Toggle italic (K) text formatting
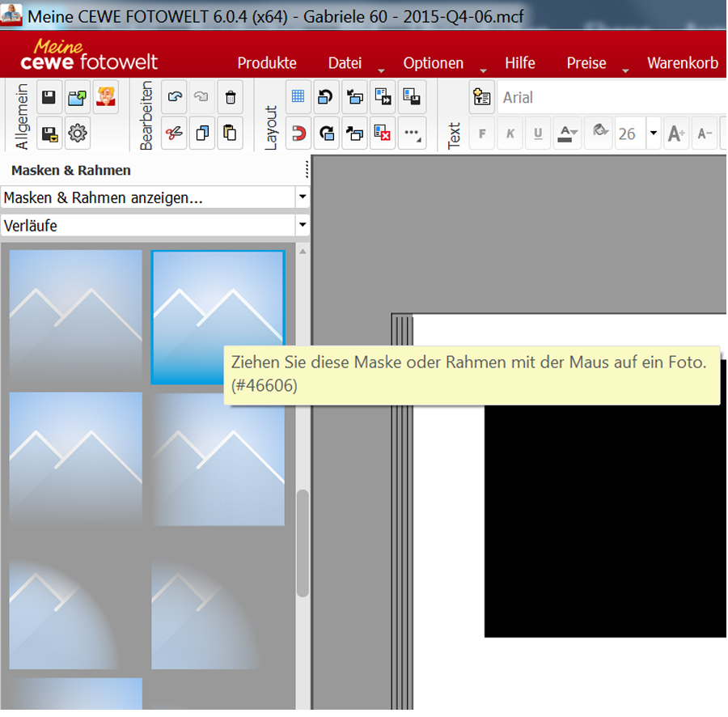This screenshot has height=717, width=728. 510,134
